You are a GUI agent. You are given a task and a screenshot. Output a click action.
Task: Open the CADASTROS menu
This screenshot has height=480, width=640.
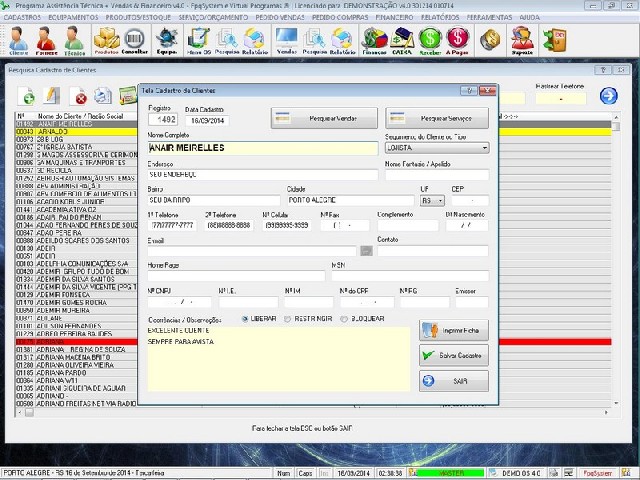point(22,18)
